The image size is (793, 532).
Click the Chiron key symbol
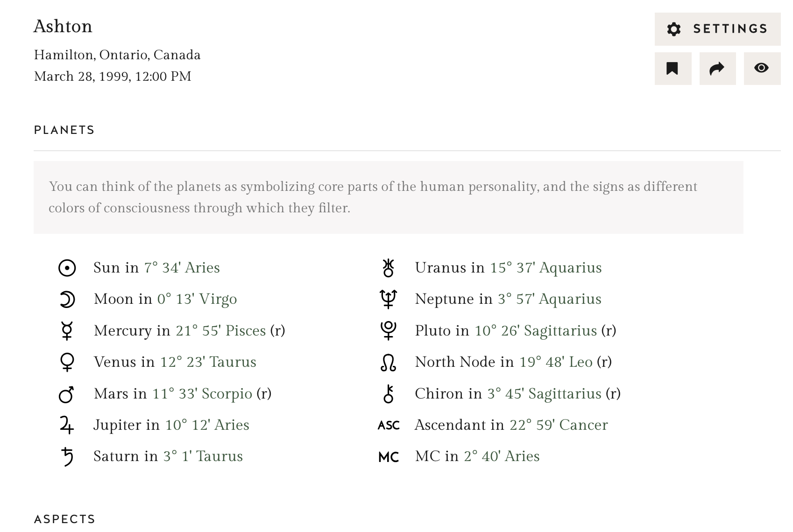[x=389, y=394]
